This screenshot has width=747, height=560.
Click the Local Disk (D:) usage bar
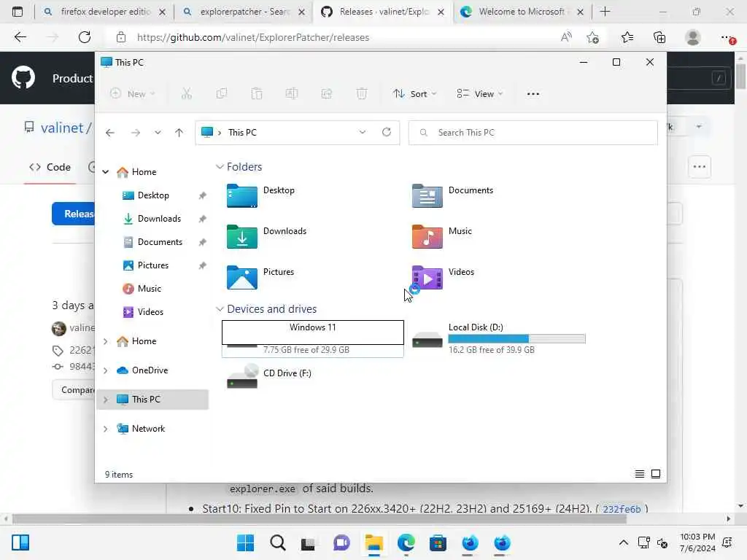point(516,338)
